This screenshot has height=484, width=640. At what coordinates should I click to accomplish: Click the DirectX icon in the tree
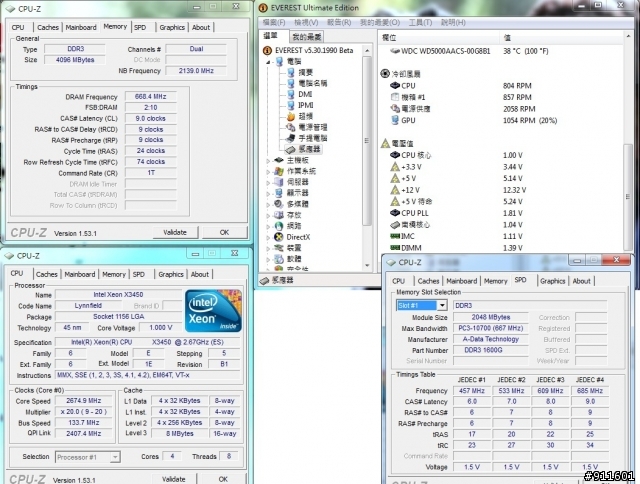pos(279,237)
